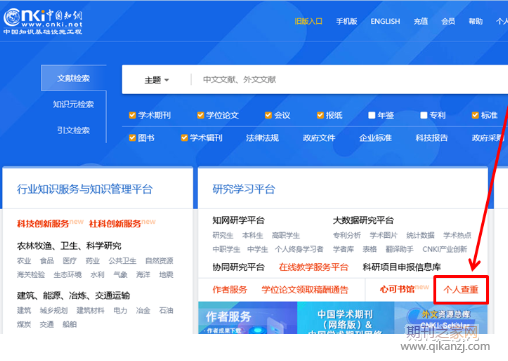Open the 电力 industry link

click(120, 311)
